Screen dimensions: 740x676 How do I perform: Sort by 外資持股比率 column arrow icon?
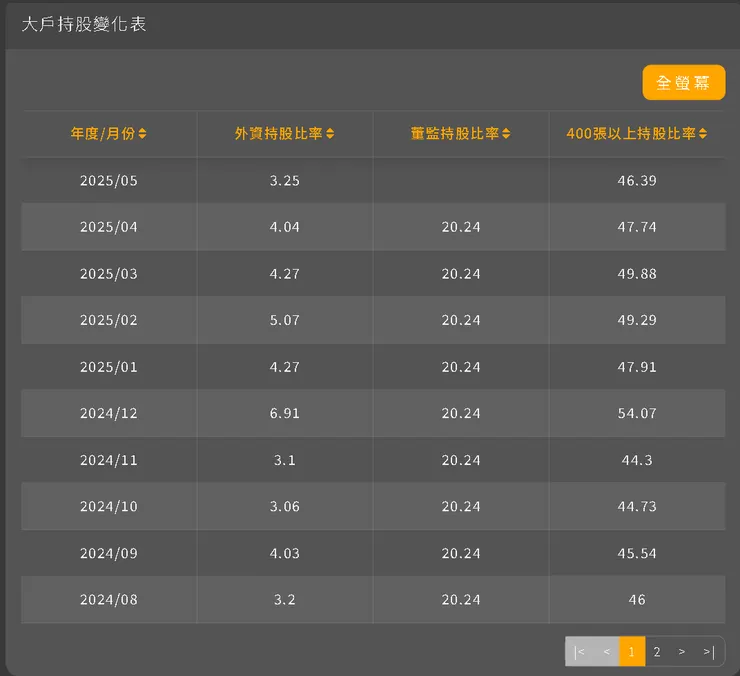pyautogui.click(x=330, y=134)
